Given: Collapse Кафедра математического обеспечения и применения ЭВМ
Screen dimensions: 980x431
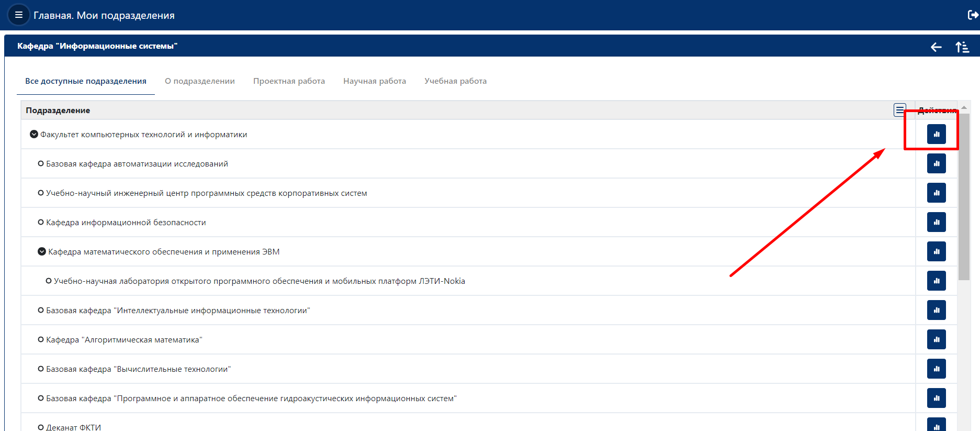Looking at the screenshot, I should [42, 252].
